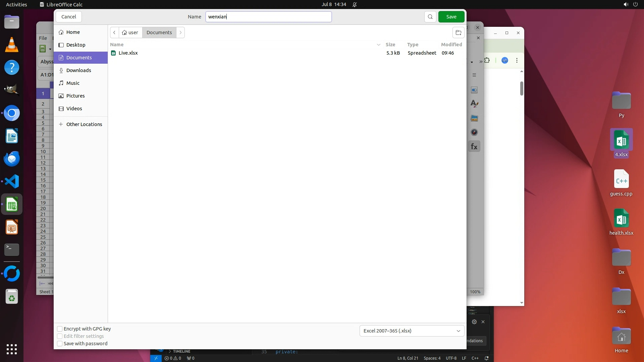Click the Name column sort arrow
The height and width of the screenshot is (362, 644).
pyautogui.click(x=378, y=45)
